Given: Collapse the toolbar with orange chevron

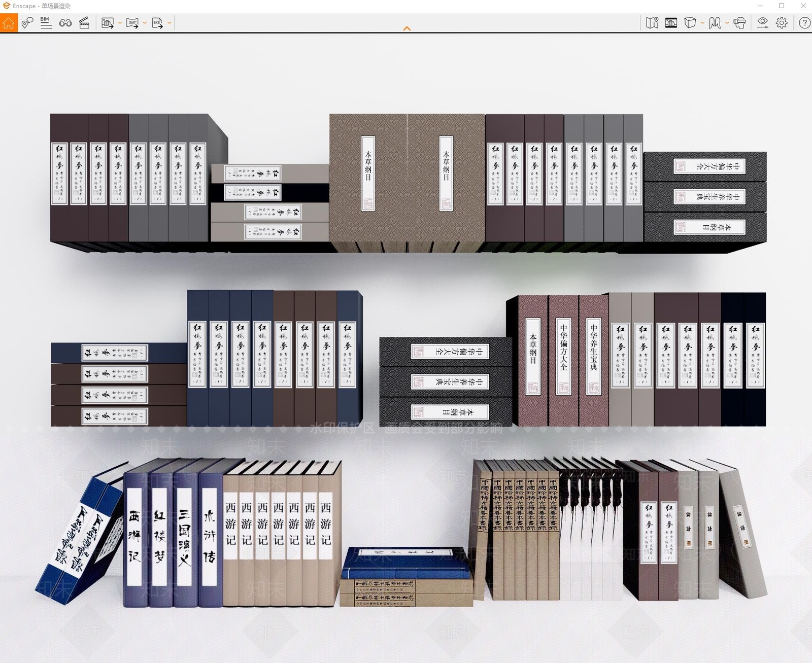Looking at the screenshot, I should (x=407, y=29).
